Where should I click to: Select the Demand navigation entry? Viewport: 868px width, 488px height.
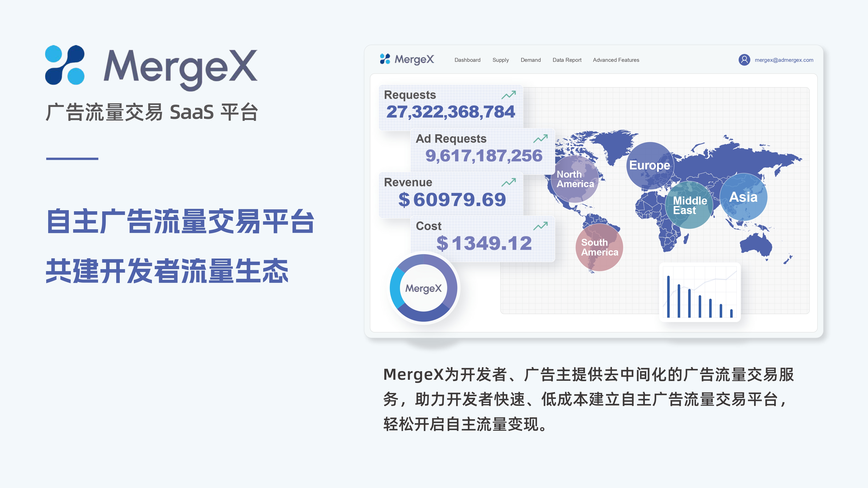pyautogui.click(x=531, y=60)
